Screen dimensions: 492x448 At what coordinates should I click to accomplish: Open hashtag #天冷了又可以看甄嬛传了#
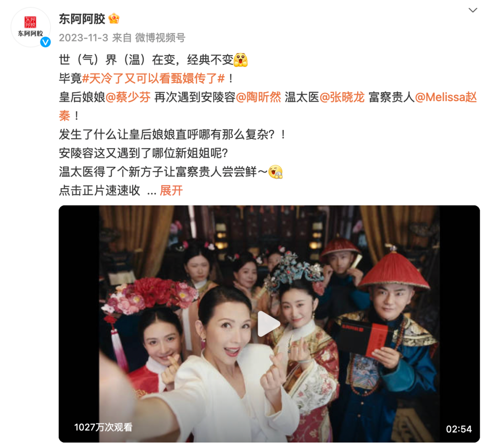154,78
